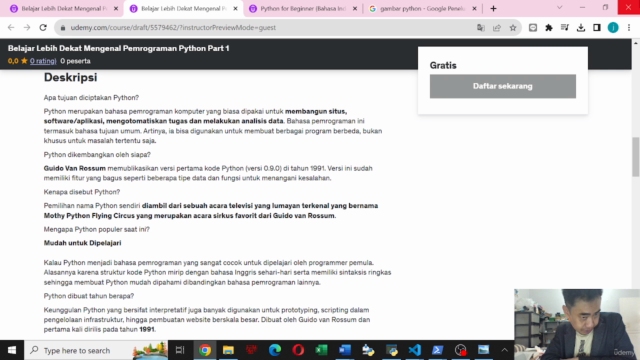Open the tab search dropdown arrow
The width and height of the screenshot is (640, 360).
click(559, 8)
